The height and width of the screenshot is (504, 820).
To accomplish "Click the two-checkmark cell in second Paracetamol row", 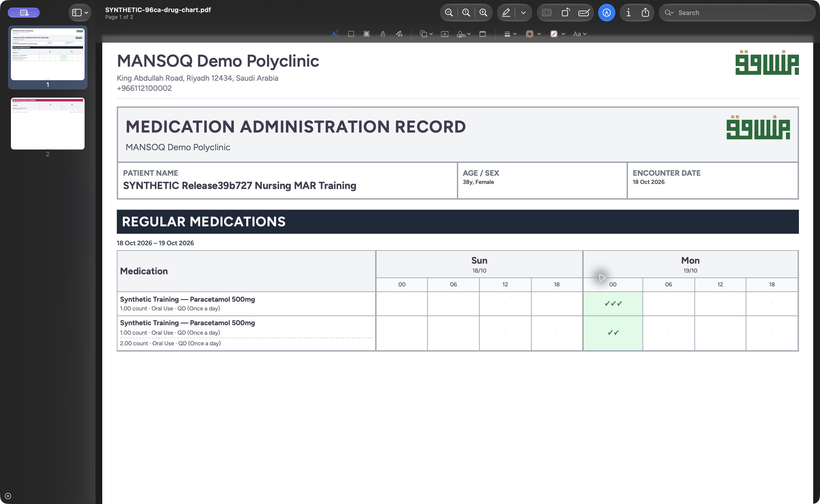I will (613, 333).
